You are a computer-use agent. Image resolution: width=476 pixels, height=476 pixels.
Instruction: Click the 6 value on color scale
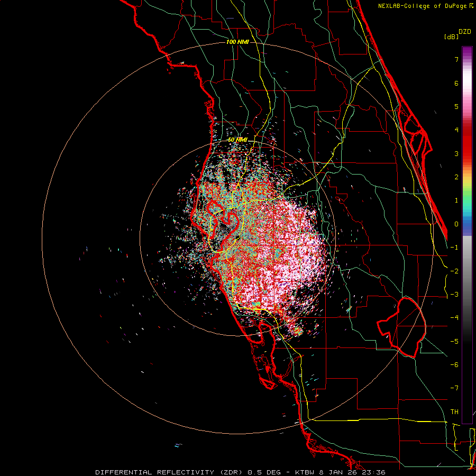pyautogui.click(x=456, y=83)
